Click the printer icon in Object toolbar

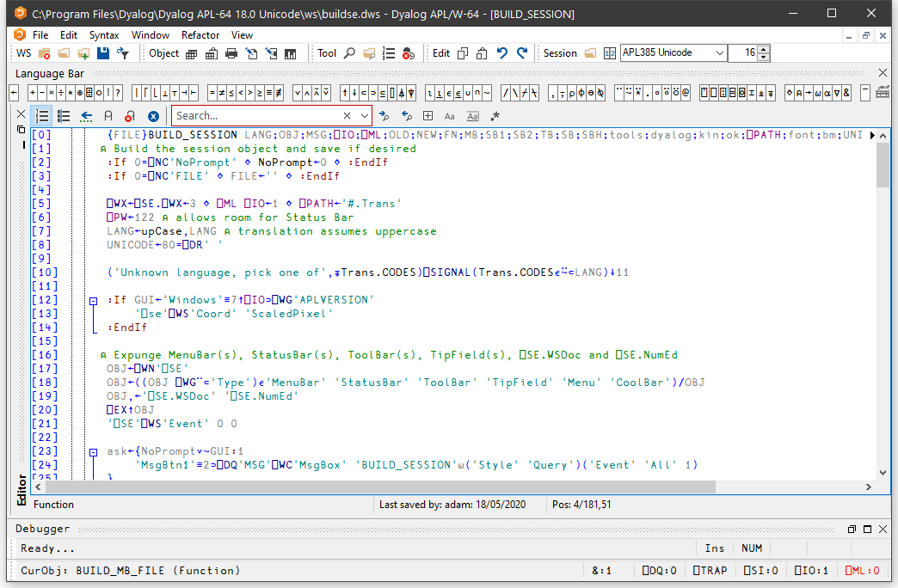231,53
